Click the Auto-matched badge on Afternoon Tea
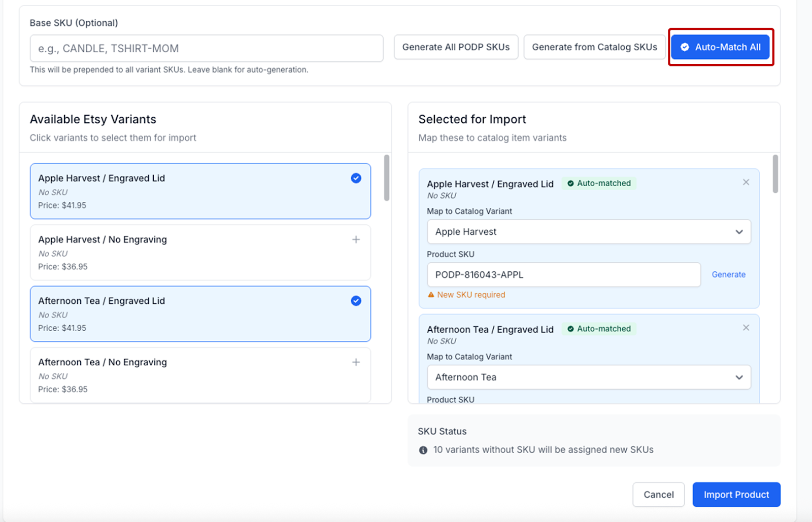The width and height of the screenshot is (812, 522). pos(599,329)
